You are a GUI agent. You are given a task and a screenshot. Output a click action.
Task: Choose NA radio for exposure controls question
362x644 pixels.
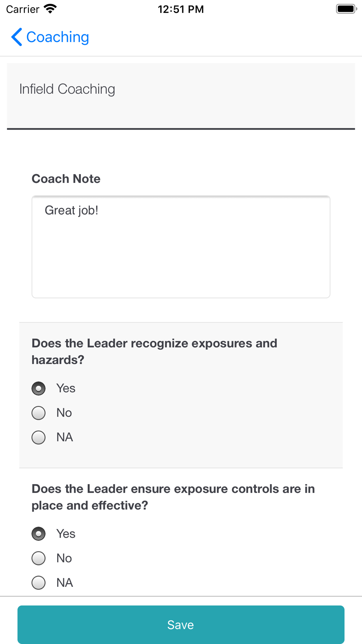pos(39,583)
